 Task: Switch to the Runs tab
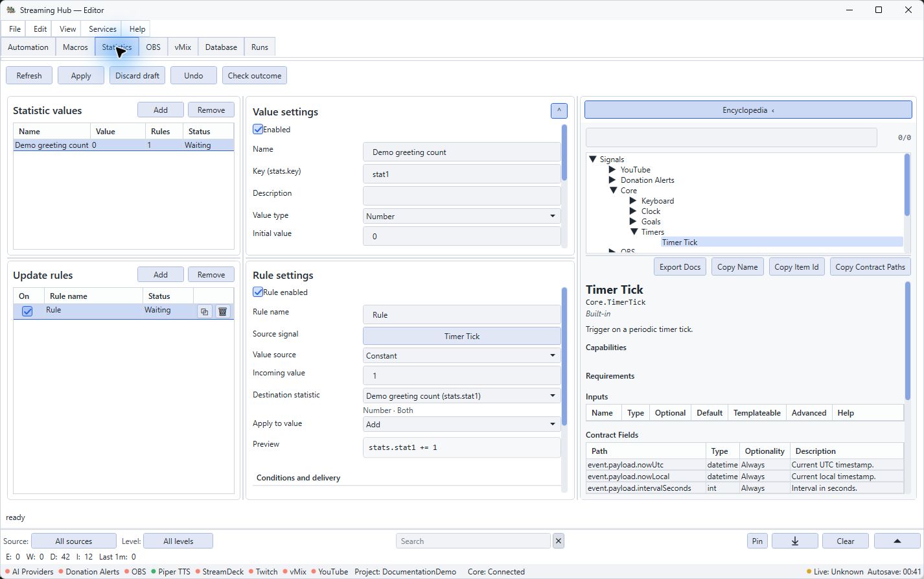(260, 47)
